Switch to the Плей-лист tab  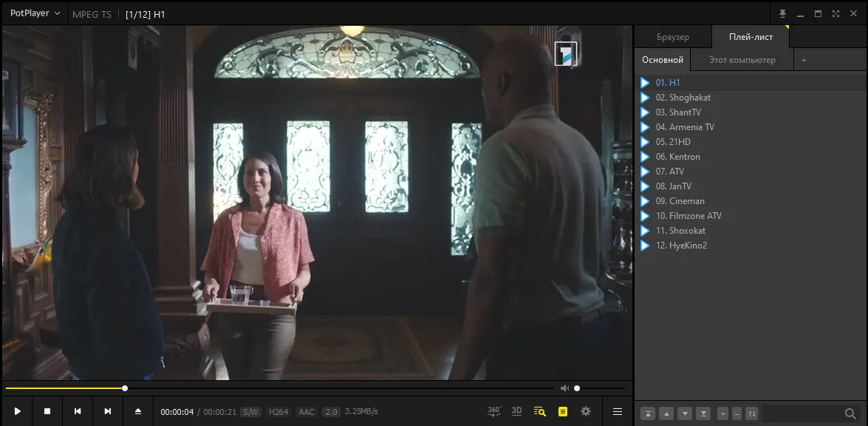pos(751,37)
